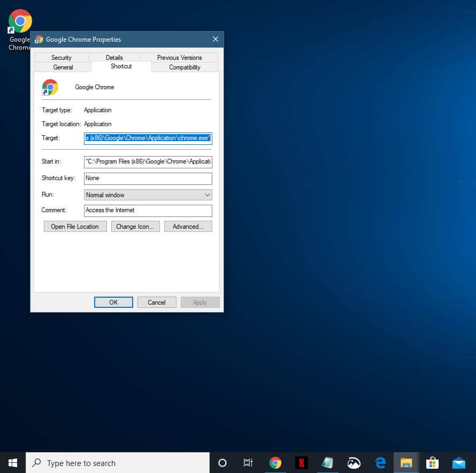The height and width of the screenshot is (473, 476).
Task: Open the notebook app icon on taskbar
Action: tap(327, 463)
